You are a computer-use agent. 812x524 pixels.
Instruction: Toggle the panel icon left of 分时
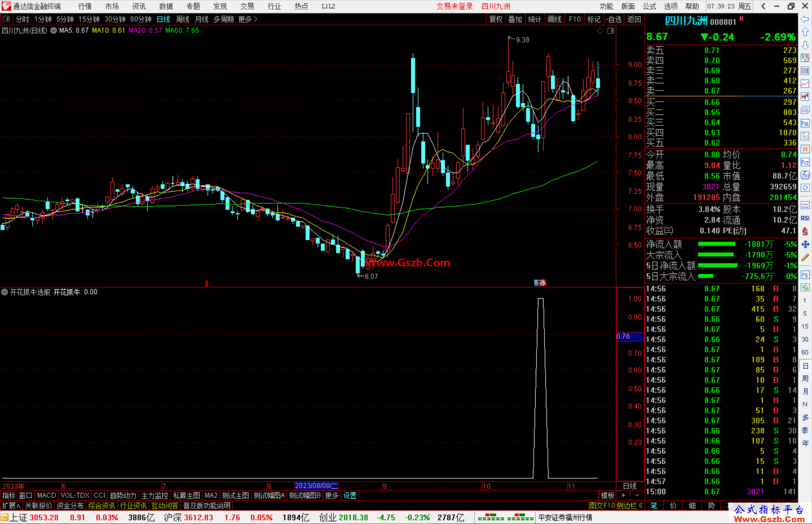6,19
